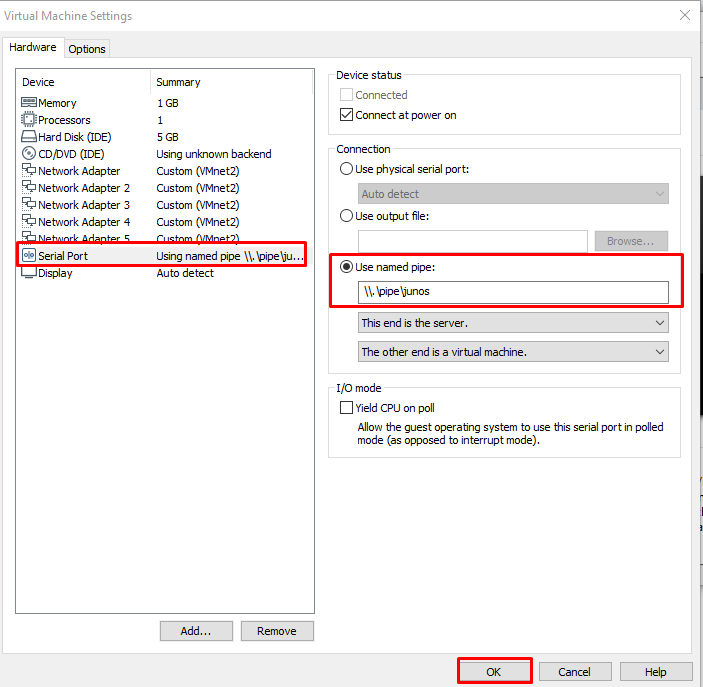Screen dimensions: 703x687
Task: Enable Yield CPU on poll
Action: click(x=346, y=408)
